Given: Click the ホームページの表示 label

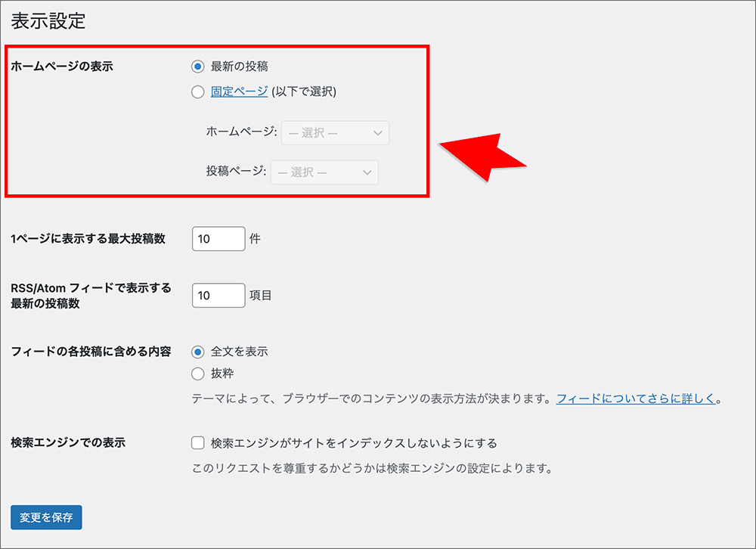Looking at the screenshot, I should (62, 66).
